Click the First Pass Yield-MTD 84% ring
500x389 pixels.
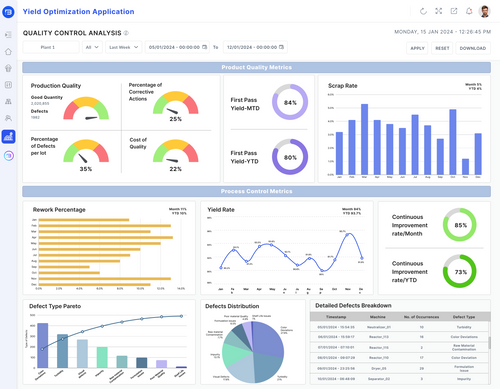[290, 102]
